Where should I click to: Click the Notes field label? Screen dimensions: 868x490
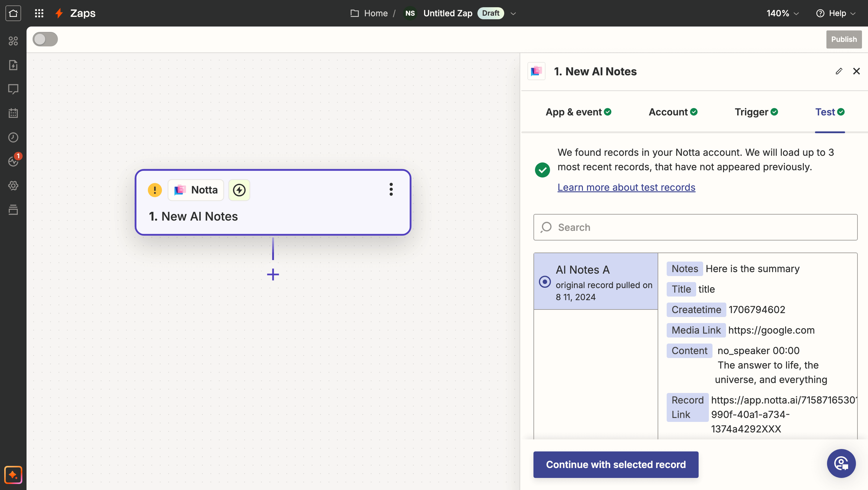[685, 269]
